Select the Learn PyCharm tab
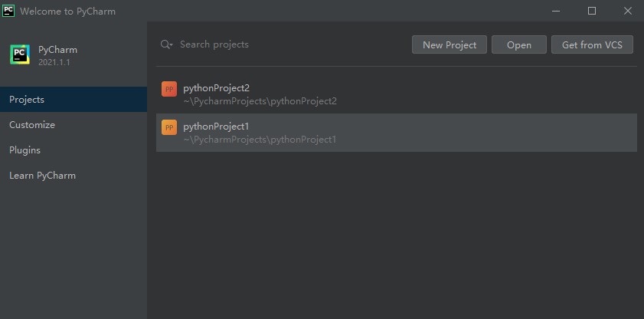 42,176
